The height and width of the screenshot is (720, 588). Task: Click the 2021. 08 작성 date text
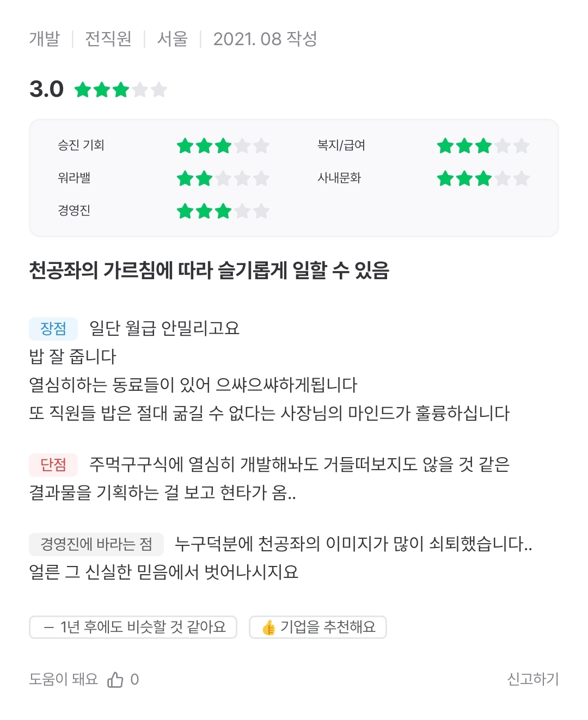[x=265, y=39]
